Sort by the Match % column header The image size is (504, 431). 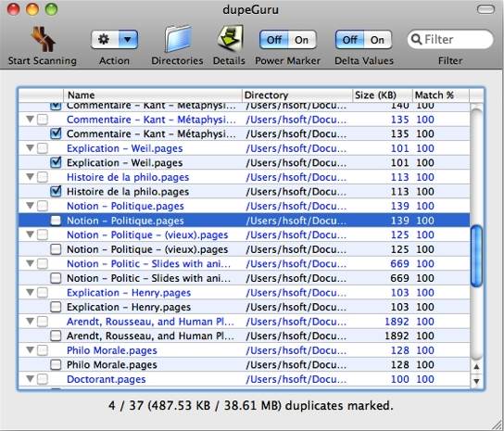tap(441, 95)
